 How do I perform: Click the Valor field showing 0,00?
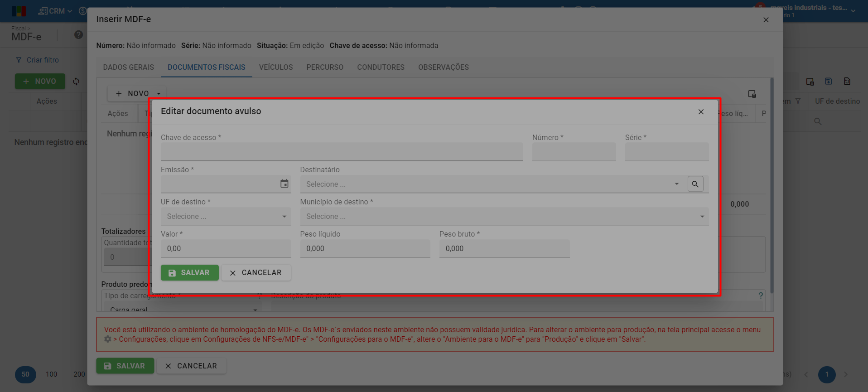(x=226, y=248)
